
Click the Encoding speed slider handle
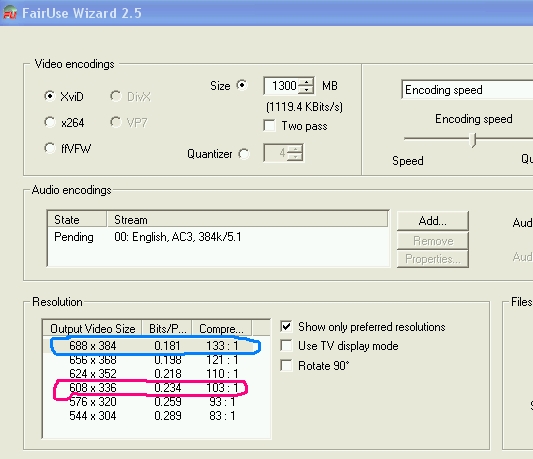coord(473,139)
